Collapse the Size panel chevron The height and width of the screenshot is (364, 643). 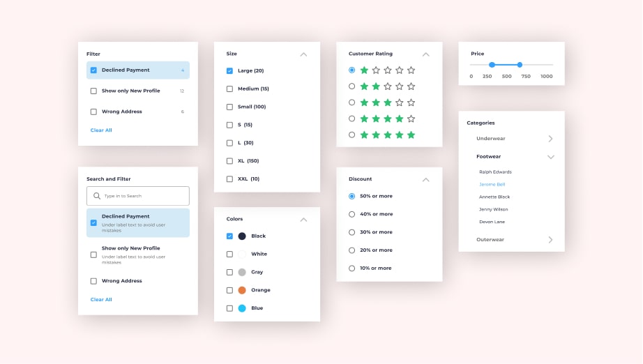click(x=303, y=54)
